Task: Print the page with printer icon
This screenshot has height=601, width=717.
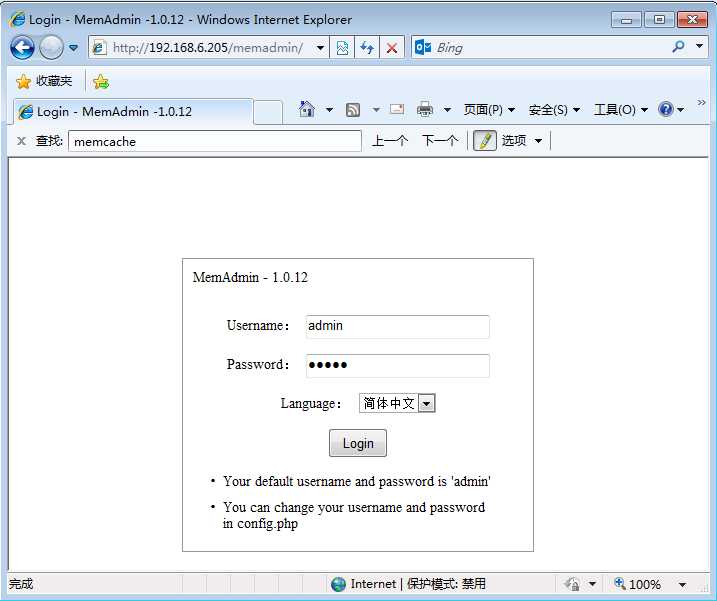Action: pos(425,110)
